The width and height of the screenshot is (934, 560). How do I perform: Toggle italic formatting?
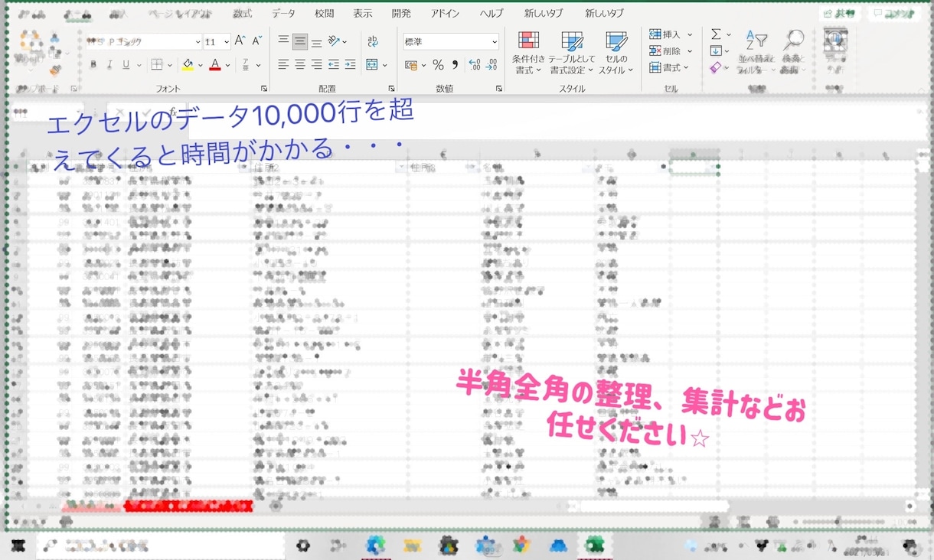pyautogui.click(x=110, y=65)
